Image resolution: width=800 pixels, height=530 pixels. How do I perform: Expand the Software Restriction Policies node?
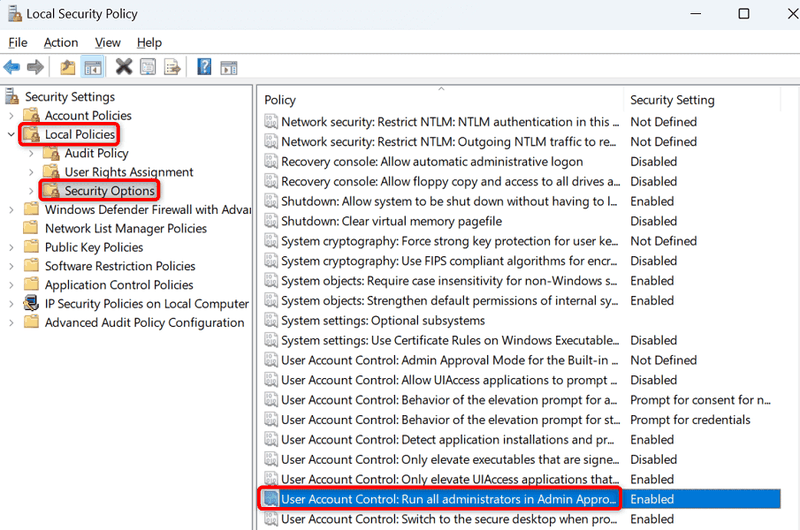point(11,266)
